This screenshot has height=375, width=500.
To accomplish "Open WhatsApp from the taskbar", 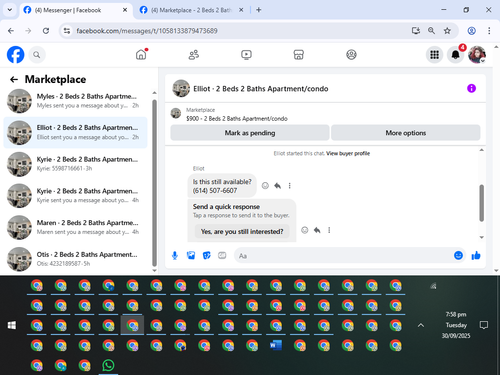I will point(108,365).
